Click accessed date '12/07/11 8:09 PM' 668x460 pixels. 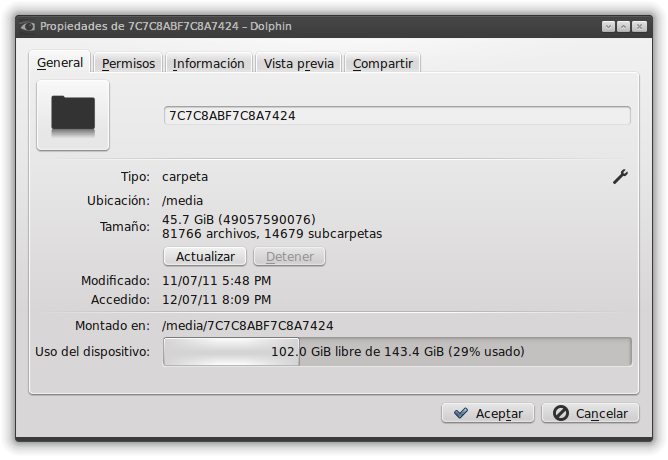216,299
